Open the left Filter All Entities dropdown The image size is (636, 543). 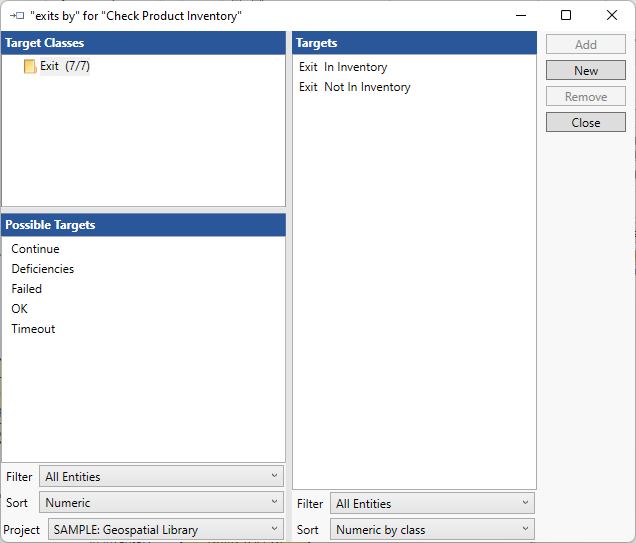tap(161, 477)
